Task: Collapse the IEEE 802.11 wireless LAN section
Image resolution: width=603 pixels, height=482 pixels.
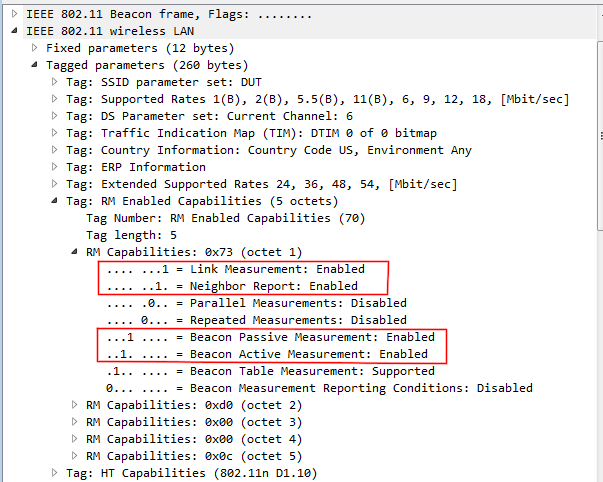Action: pyautogui.click(x=15, y=31)
